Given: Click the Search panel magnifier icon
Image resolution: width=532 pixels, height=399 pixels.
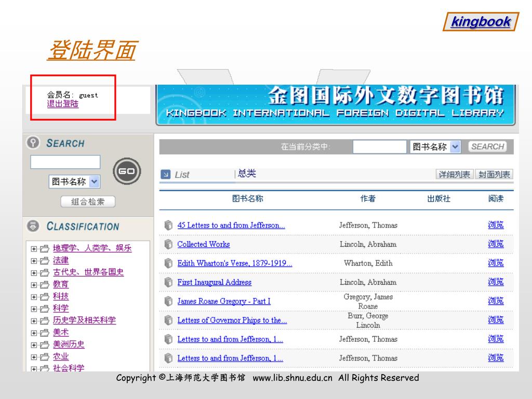Looking at the screenshot, I should [x=33, y=142].
